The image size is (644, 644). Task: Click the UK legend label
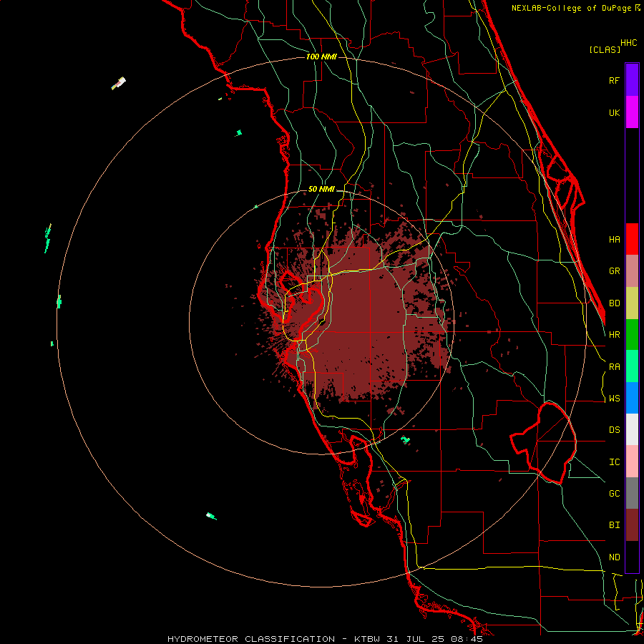615,112
